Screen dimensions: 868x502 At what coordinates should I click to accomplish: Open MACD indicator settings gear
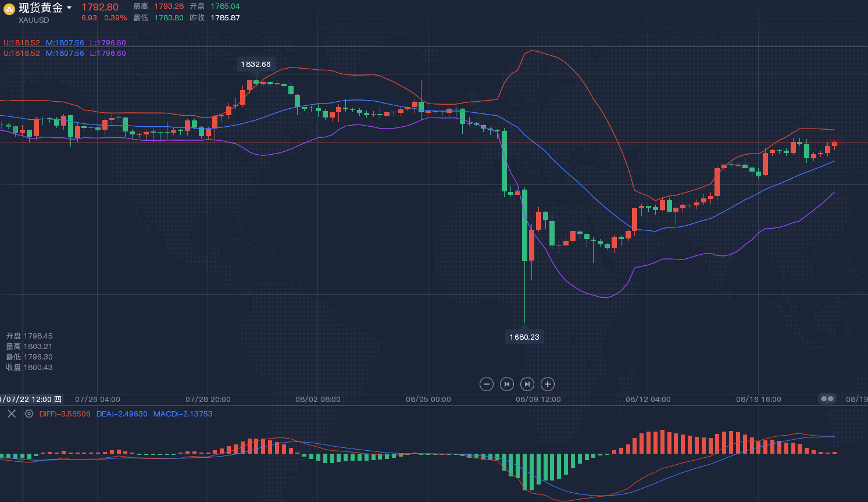29,414
